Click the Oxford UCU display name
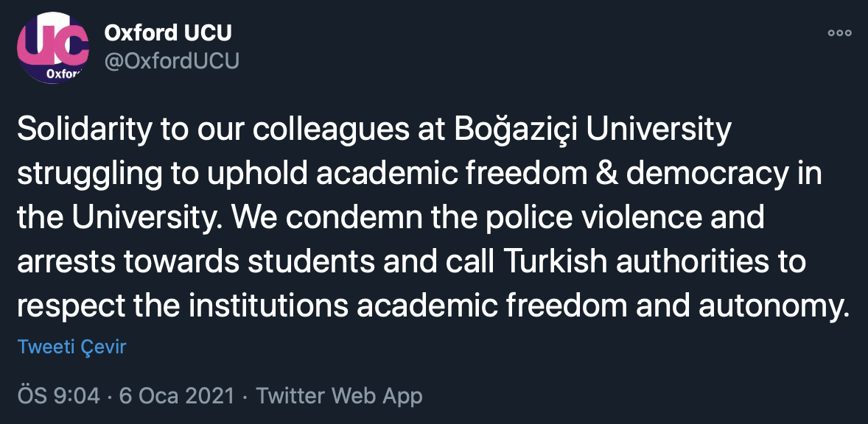The image size is (868, 424). pos(168,32)
